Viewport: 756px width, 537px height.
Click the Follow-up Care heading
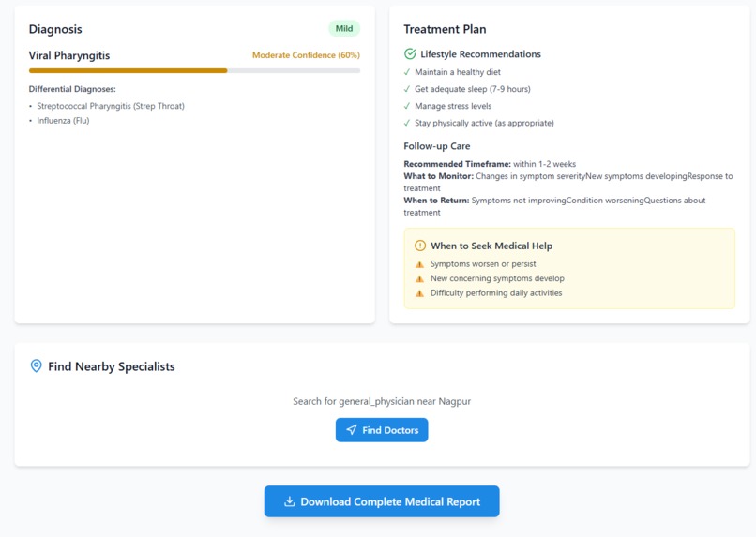pos(437,146)
